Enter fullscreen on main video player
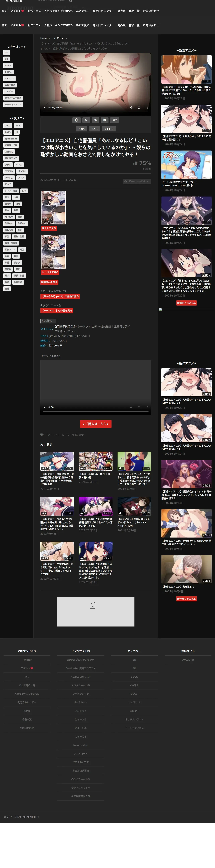The image size is (215, 868). (x=139, y=108)
